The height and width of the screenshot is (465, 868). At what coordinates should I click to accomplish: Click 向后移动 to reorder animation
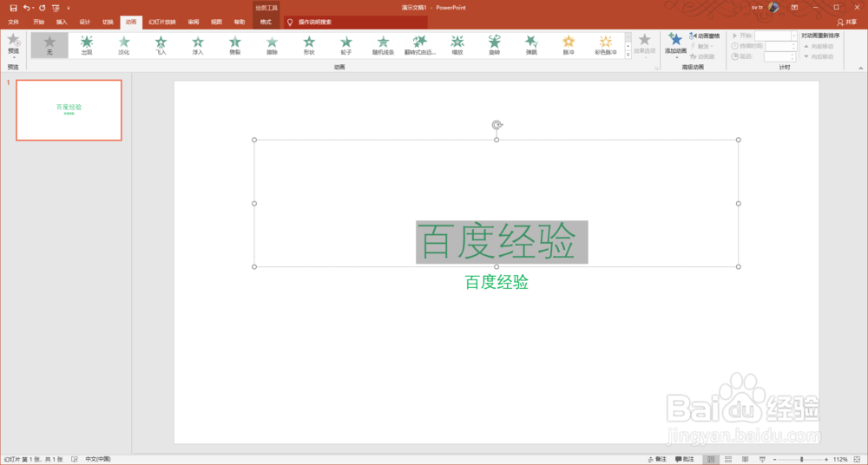pyautogui.click(x=819, y=56)
